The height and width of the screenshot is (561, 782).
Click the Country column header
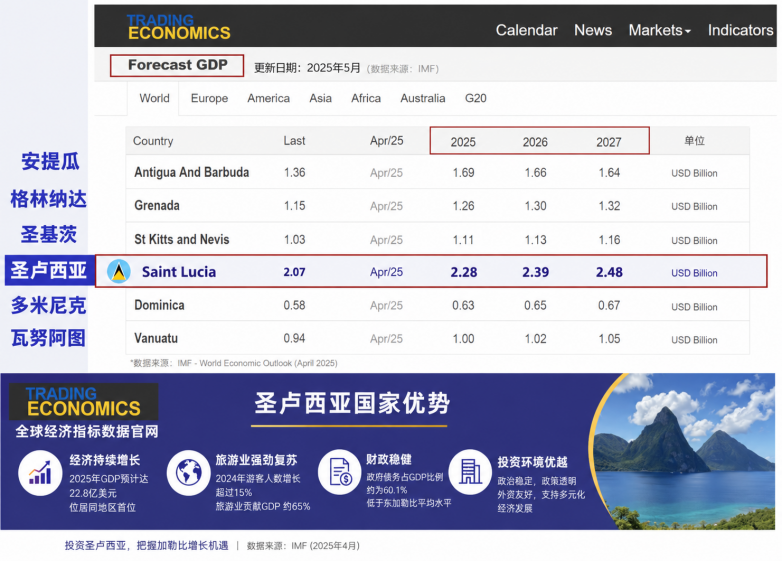(x=153, y=141)
